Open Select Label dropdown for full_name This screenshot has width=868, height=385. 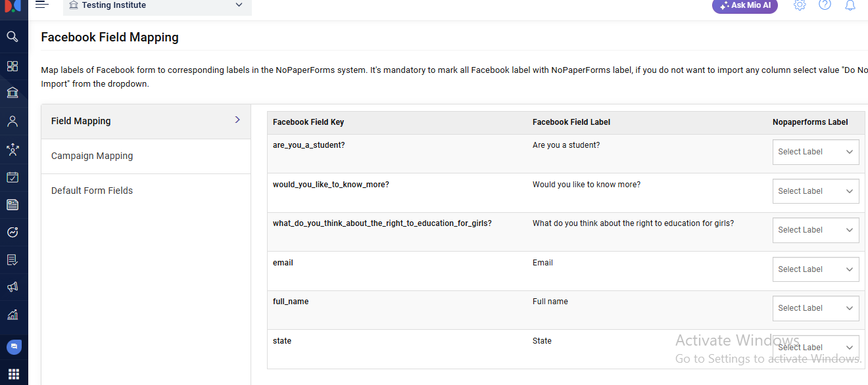click(815, 308)
